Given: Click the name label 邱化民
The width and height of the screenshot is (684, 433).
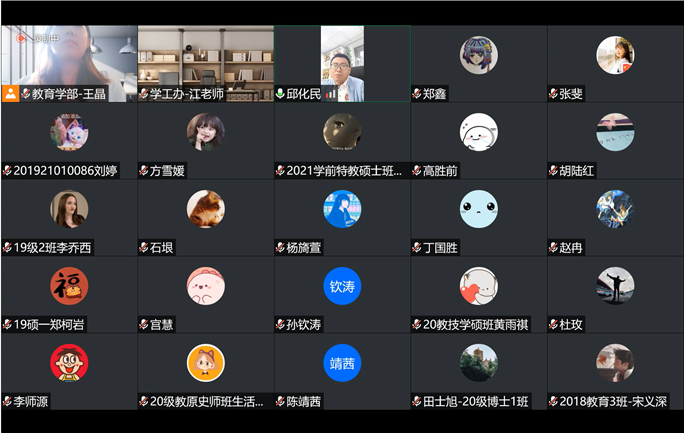Looking at the screenshot, I should pyautogui.click(x=304, y=94).
